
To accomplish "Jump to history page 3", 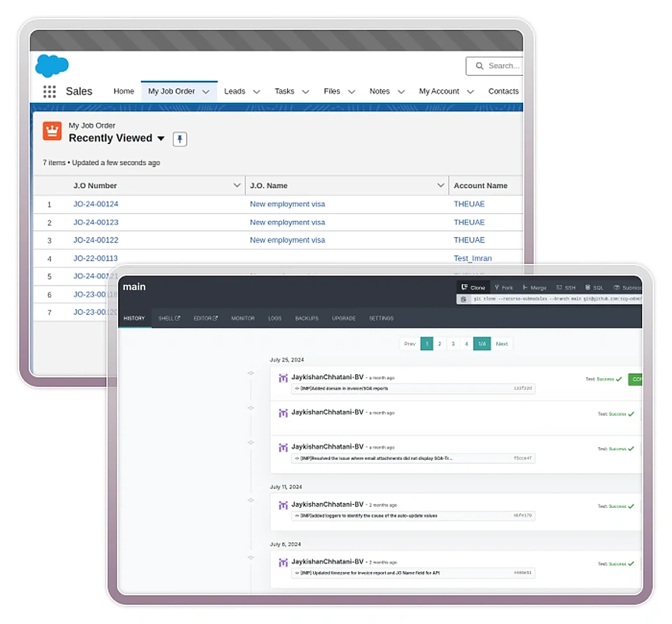I will tap(453, 344).
